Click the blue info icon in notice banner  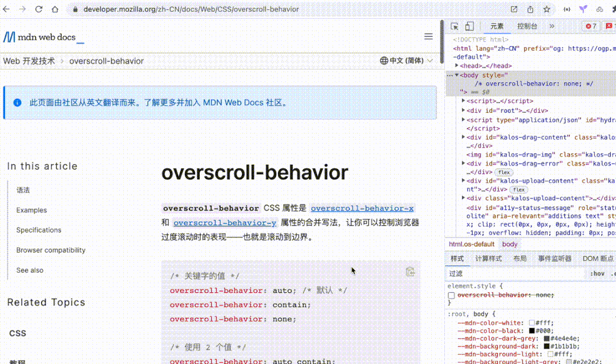[x=17, y=103]
